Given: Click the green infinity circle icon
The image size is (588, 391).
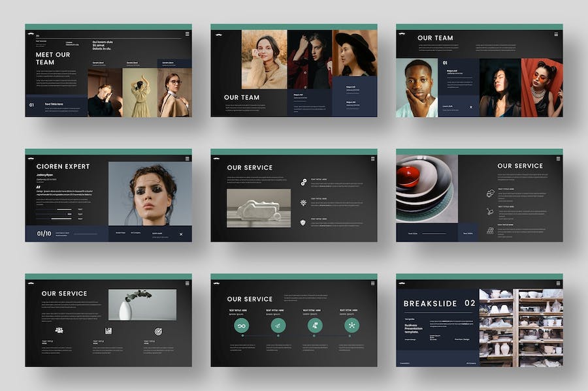Looking at the screenshot, I should 242,325.
